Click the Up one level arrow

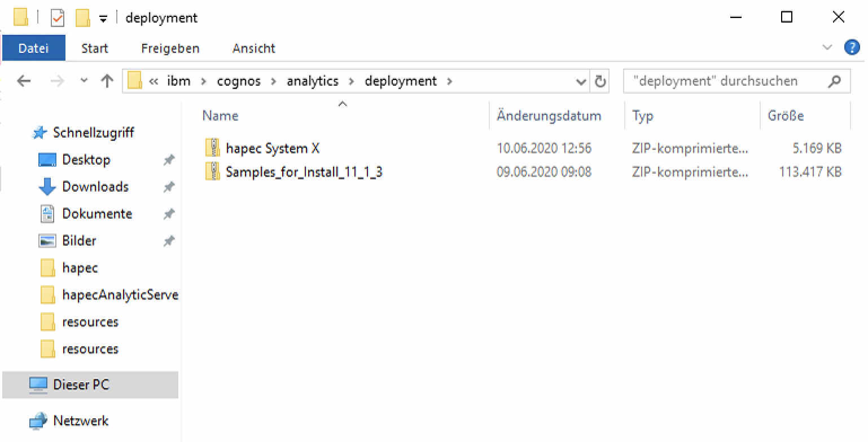tap(107, 81)
